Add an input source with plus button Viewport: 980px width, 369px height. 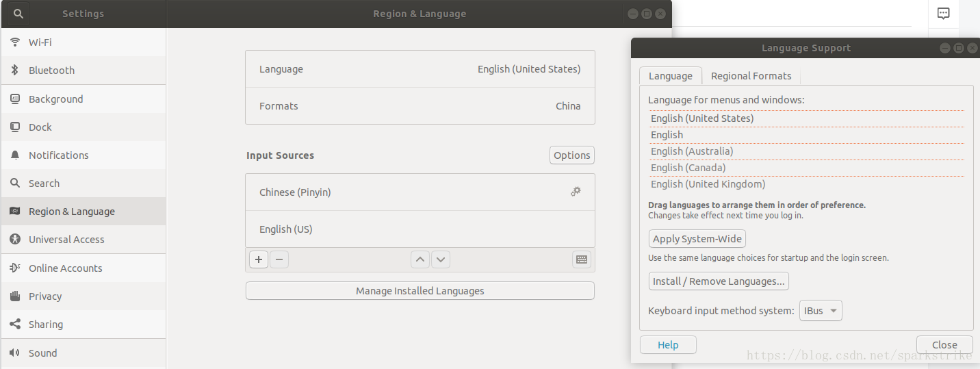click(x=259, y=259)
